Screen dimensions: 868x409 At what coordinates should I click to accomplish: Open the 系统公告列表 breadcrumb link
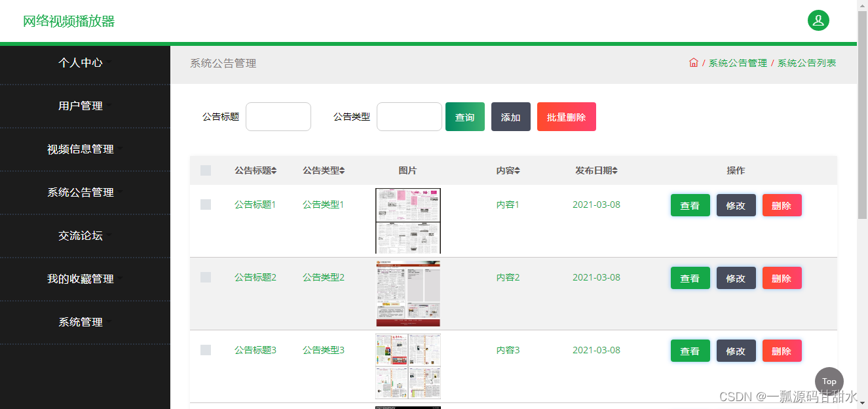807,62
